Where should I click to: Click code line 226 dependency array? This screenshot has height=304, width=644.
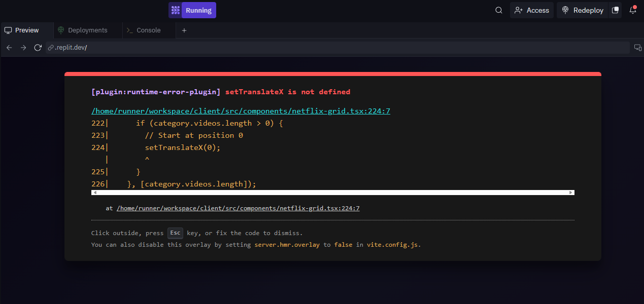(x=192, y=184)
